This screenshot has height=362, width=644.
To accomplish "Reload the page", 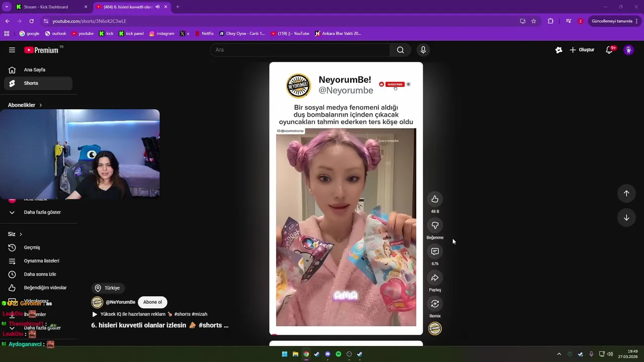I will click(x=31, y=21).
